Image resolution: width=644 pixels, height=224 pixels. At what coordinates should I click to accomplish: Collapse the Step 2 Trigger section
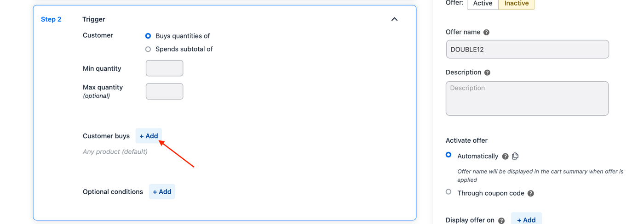394,19
